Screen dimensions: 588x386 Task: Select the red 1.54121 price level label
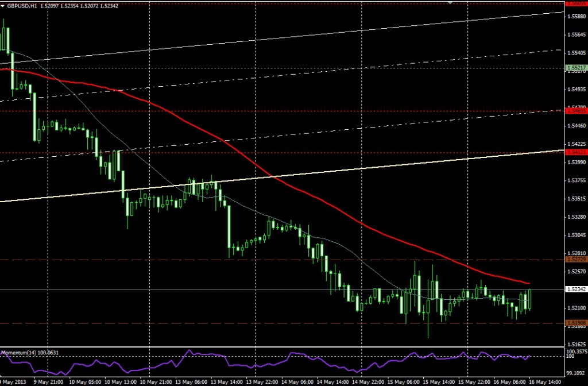click(576, 152)
